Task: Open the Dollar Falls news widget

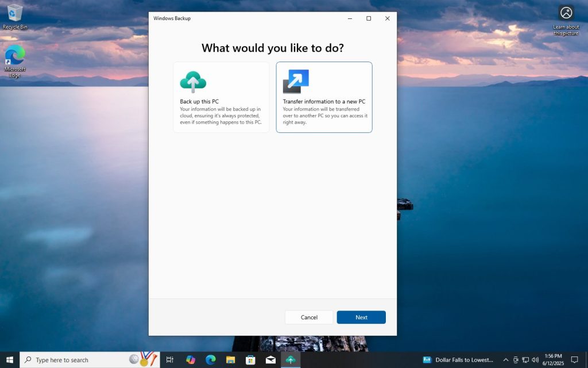Action: 459,359
